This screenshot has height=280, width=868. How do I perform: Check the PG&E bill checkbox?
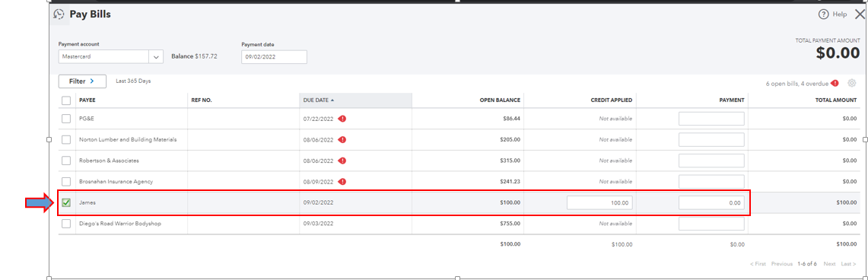(x=66, y=119)
